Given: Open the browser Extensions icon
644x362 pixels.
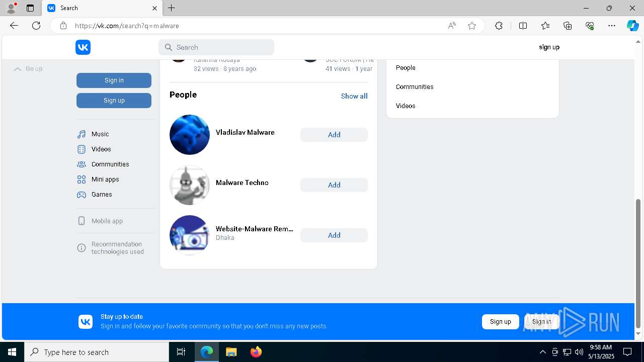Looking at the screenshot, I should pyautogui.click(x=499, y=26).
